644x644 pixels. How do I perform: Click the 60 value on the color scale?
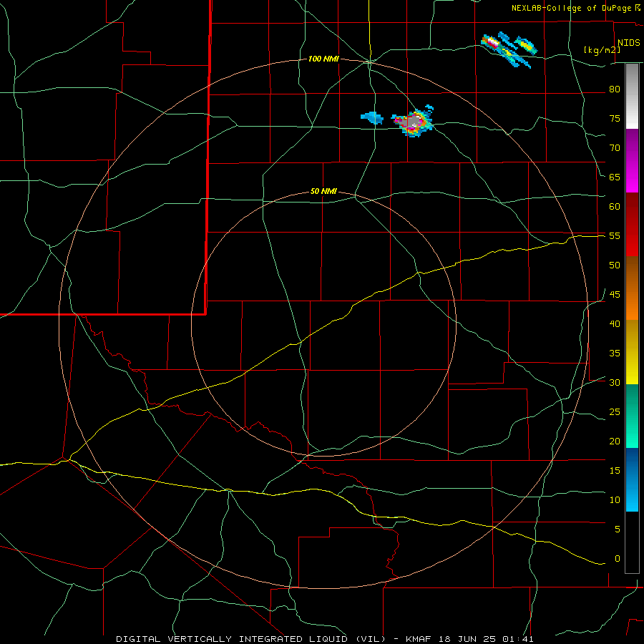pos(615,207)
